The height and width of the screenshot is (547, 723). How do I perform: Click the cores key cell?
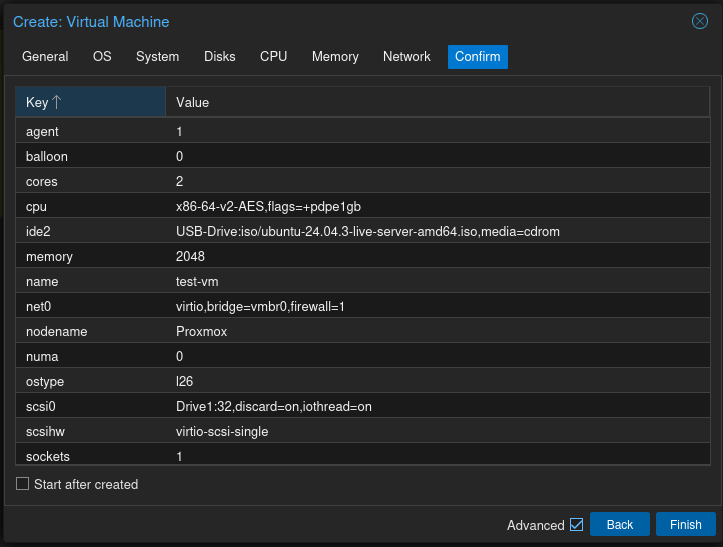click(90, 181)
